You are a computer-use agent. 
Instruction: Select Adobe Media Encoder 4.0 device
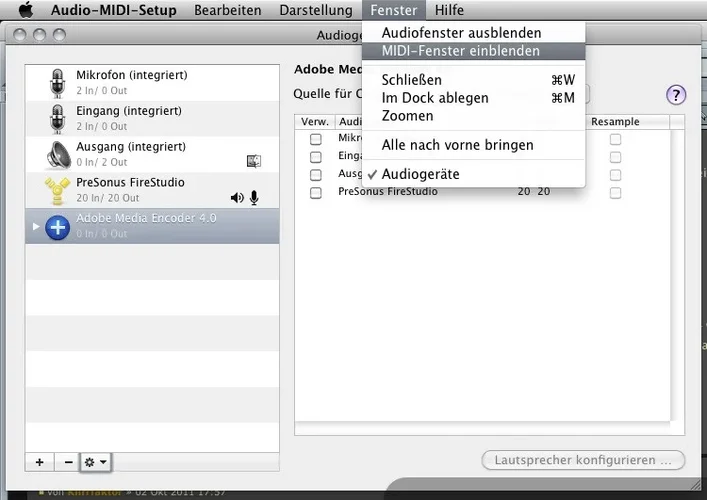pyautogui.click(x=152, y=226)
